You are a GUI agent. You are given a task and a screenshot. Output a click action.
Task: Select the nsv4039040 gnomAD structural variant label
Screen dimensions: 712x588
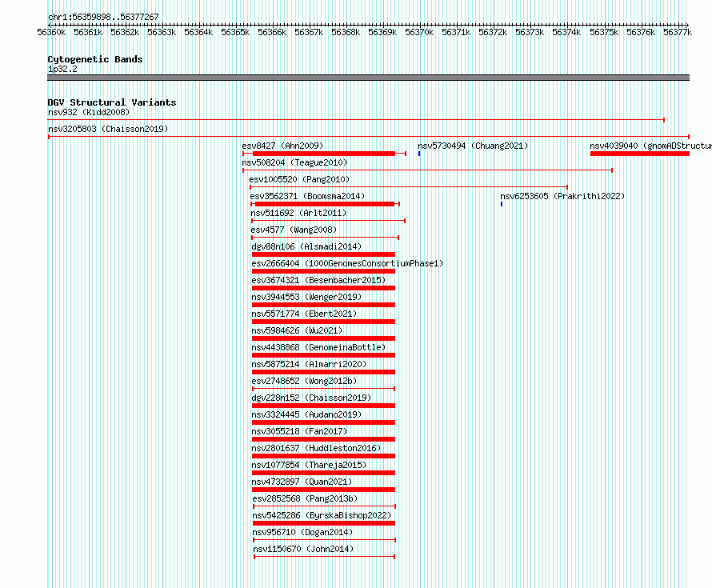click(650, 146)
